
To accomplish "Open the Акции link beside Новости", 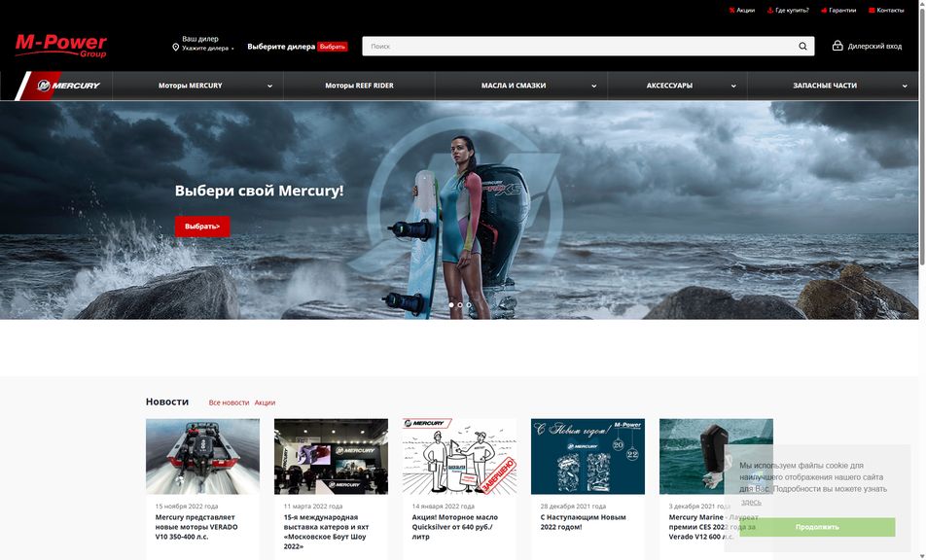I will click(x=265, y=402).
